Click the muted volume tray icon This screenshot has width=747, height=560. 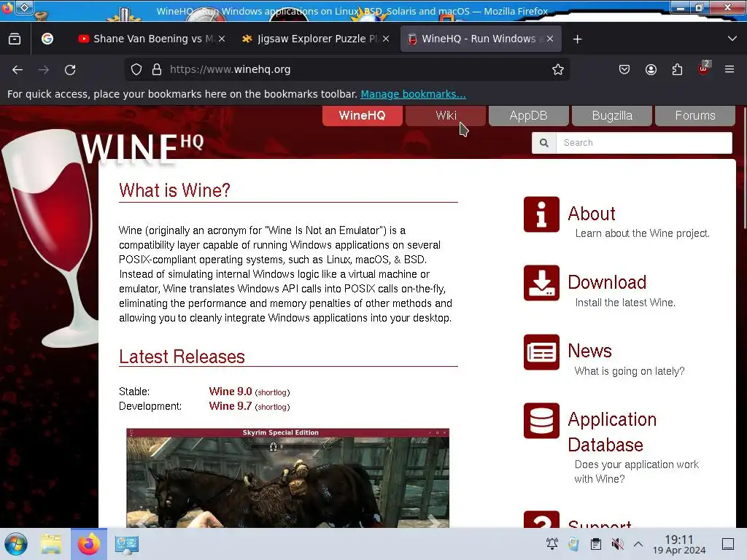(617, 544)
